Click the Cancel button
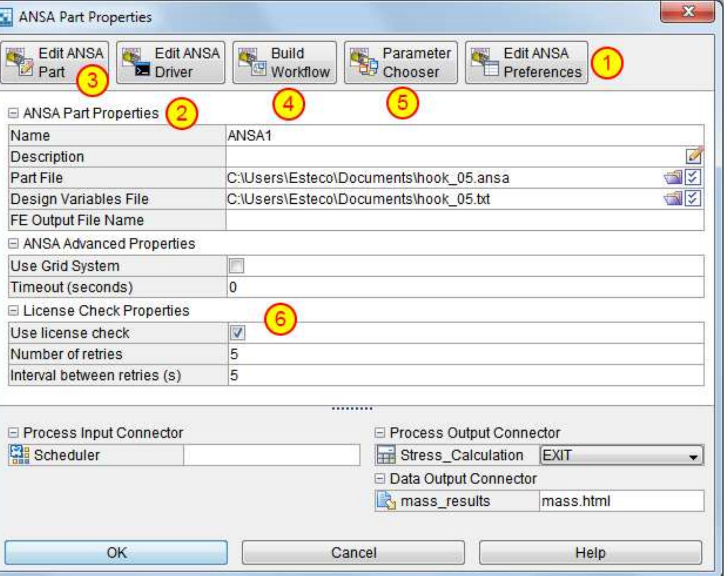 pyautogui.click(x=353, y=552)
